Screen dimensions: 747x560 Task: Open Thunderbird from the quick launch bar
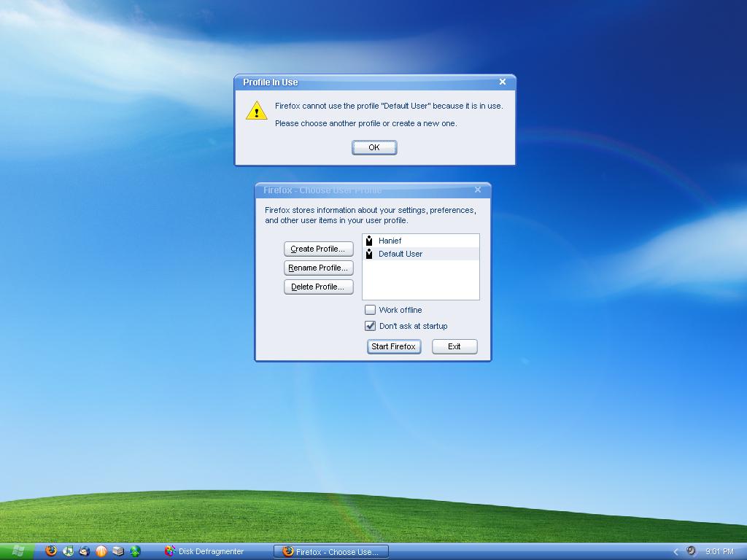(85, 551)
